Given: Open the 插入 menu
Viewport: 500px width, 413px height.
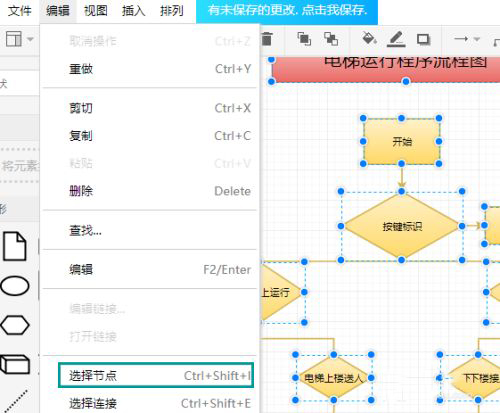Looking at the screenshot, I should (x=134, y=11).
